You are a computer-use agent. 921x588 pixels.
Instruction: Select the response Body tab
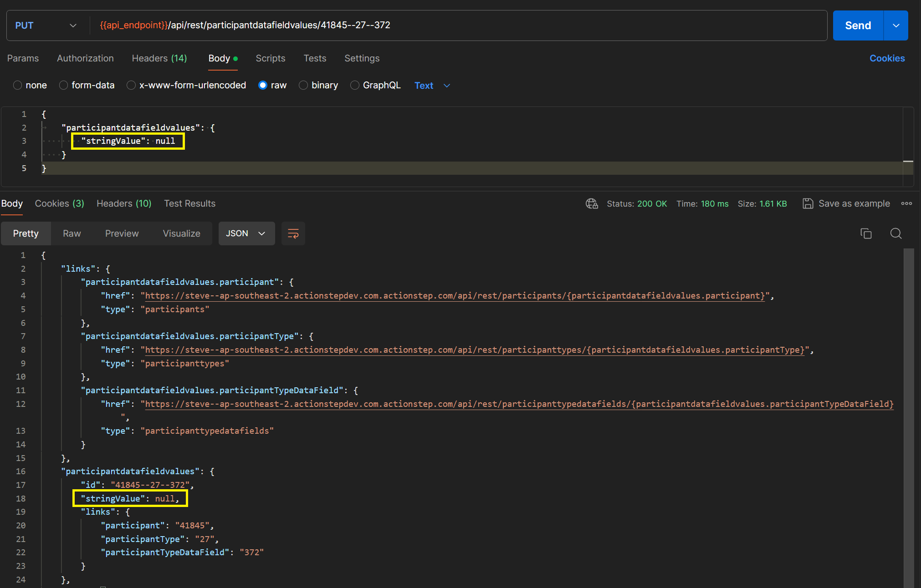[12, 203]
